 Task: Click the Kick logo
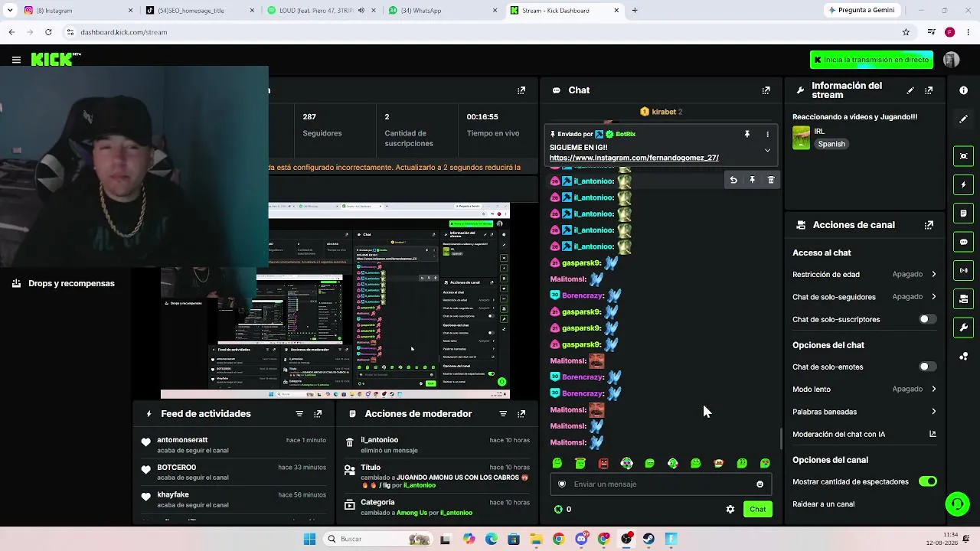[x=51, y=60]
